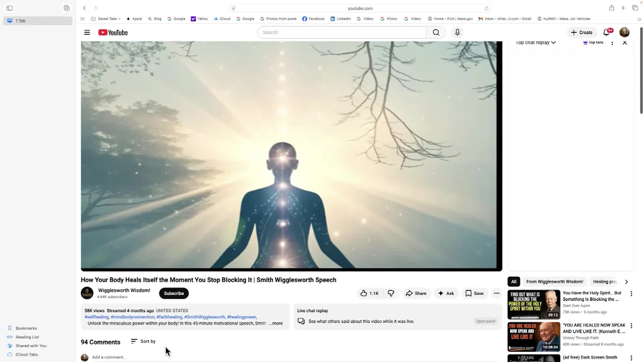
Task: Dislike the video with thumbs down
Action: [x=391, y=293]
